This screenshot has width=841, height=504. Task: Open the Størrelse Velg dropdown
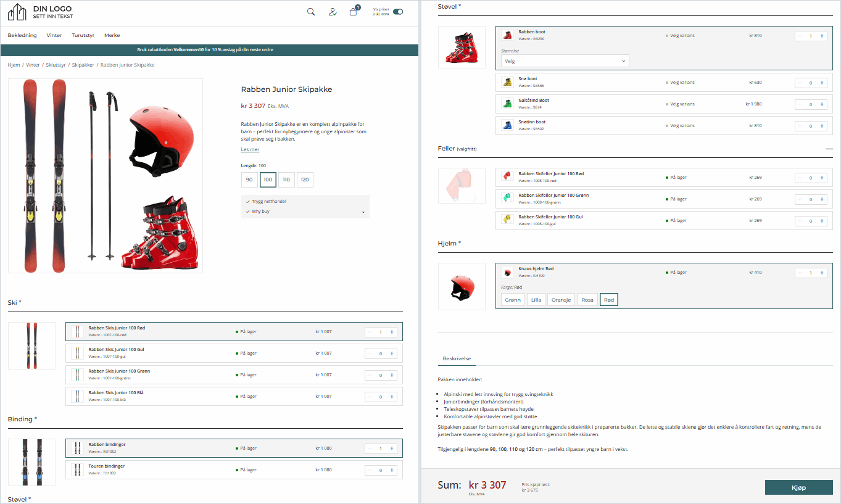(565, 61)
